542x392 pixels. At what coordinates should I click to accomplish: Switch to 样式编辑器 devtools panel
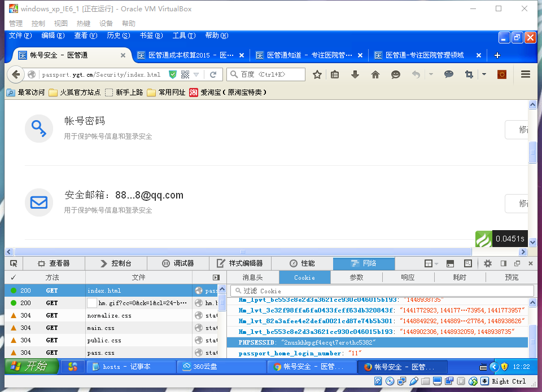(x=240, y=263)
